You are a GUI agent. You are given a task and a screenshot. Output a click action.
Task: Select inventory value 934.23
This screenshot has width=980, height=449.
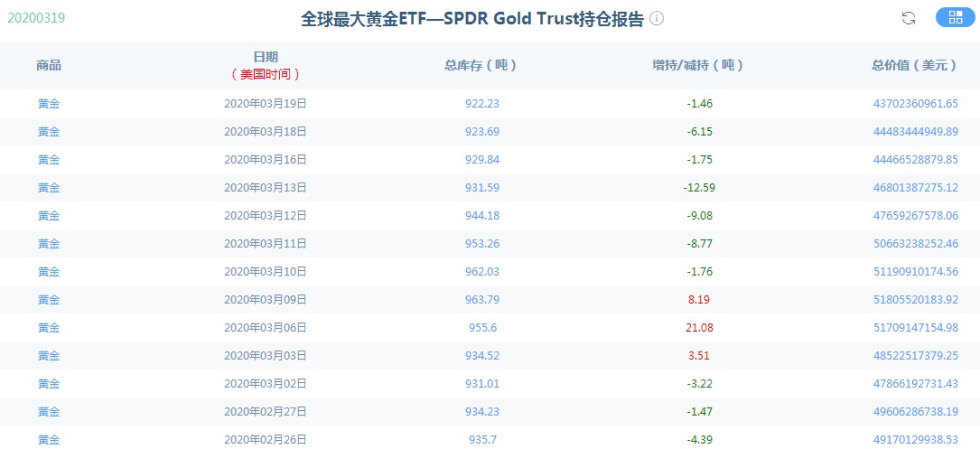(x=482, y=412)
